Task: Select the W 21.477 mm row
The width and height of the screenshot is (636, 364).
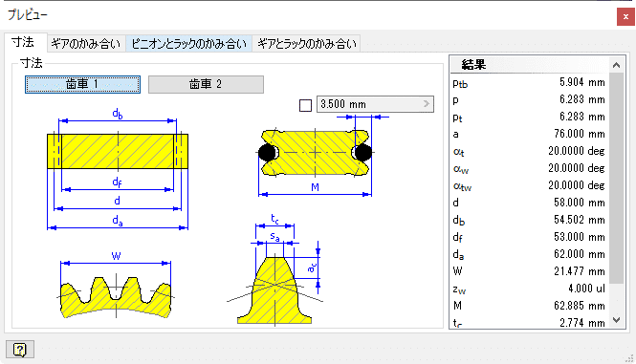Action: click(529, 271)
